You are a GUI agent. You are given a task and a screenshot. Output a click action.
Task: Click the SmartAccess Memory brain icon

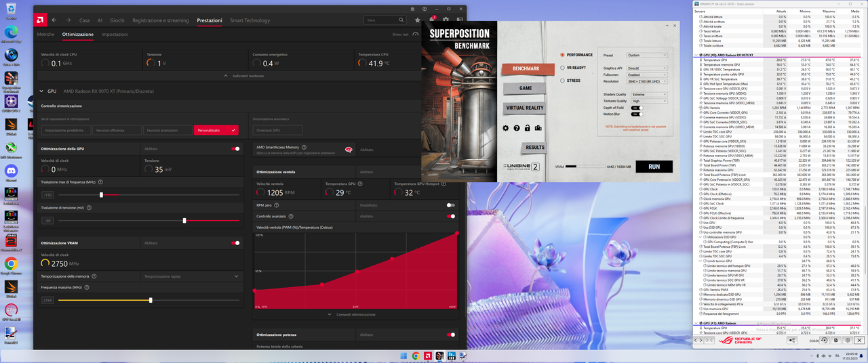(349, 150)
